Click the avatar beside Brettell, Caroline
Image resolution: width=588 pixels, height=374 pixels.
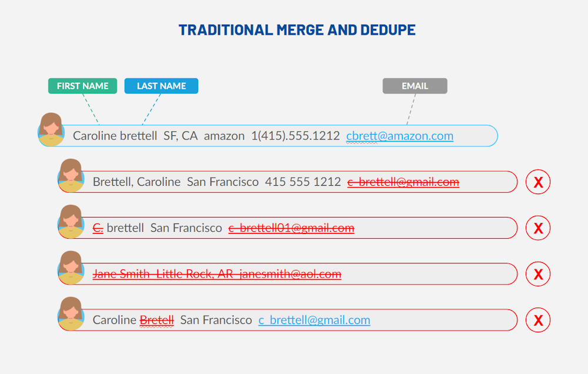point(71,176)
